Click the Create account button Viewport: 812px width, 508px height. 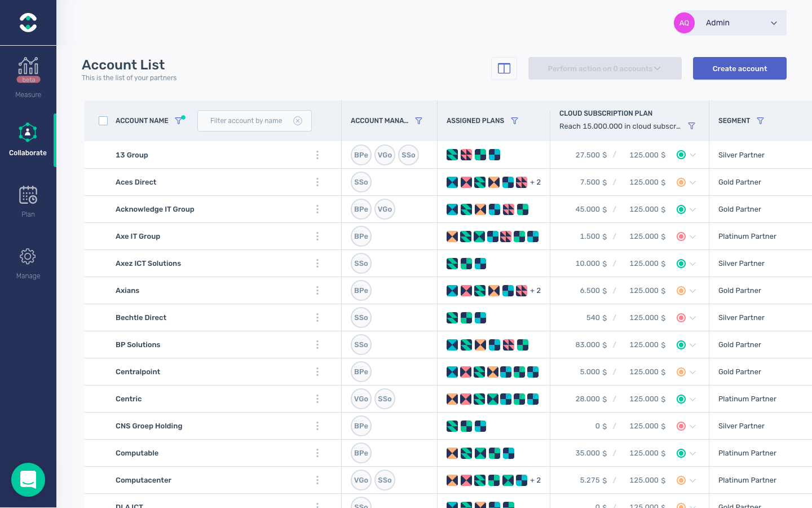click(739, 68)
